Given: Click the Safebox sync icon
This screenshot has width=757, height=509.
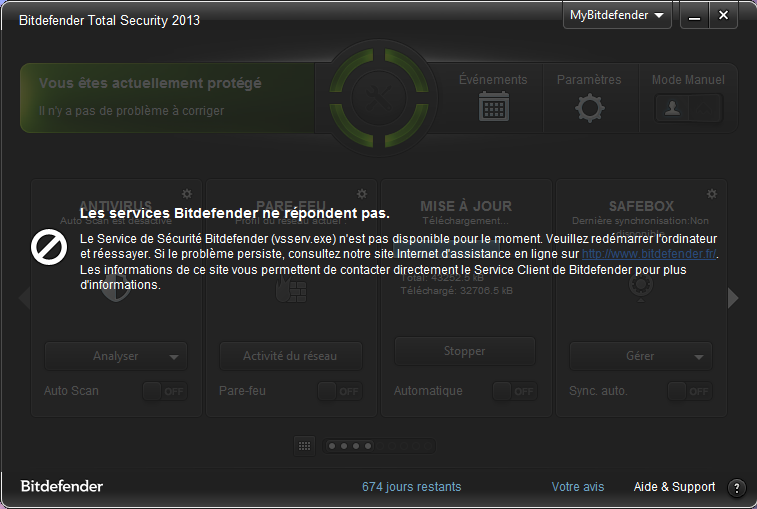Looking at the screenshot, I should (x=641, y=288).
